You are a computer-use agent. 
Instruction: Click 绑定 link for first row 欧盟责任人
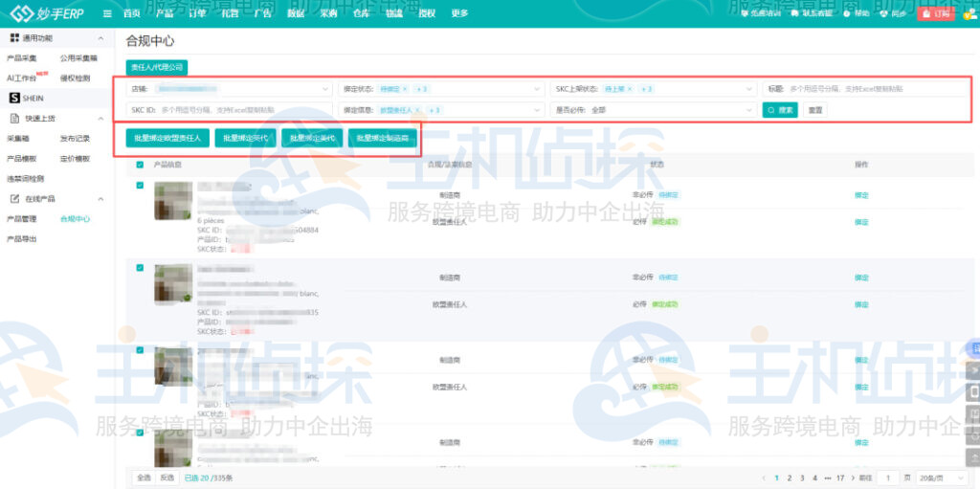coord(861,222)
